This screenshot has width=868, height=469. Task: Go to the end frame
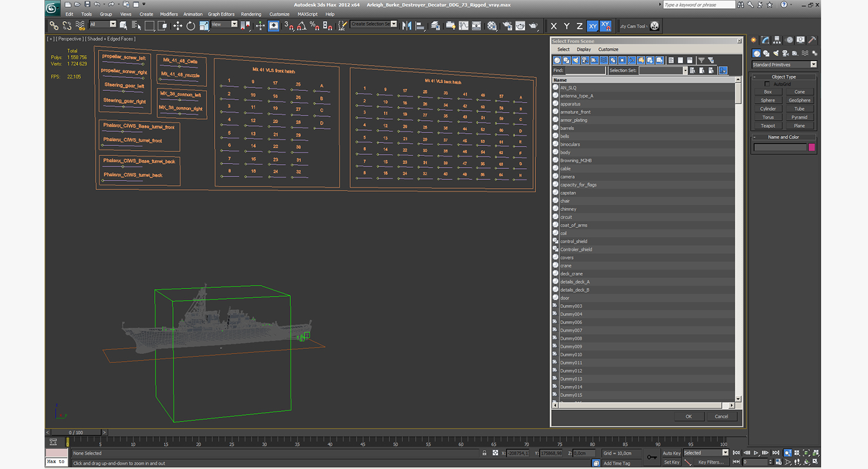[775, 453]
